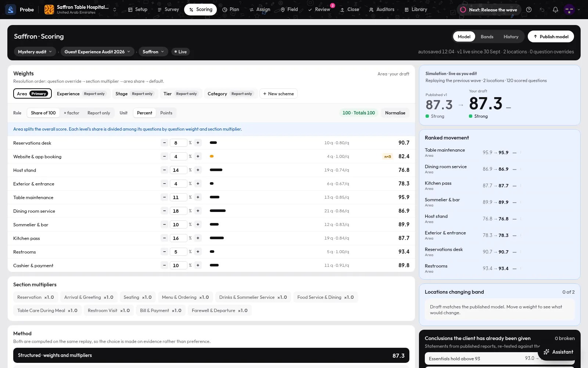Click the Normalise button
This screenshot has height=368, width=588.
click(395, 113)
